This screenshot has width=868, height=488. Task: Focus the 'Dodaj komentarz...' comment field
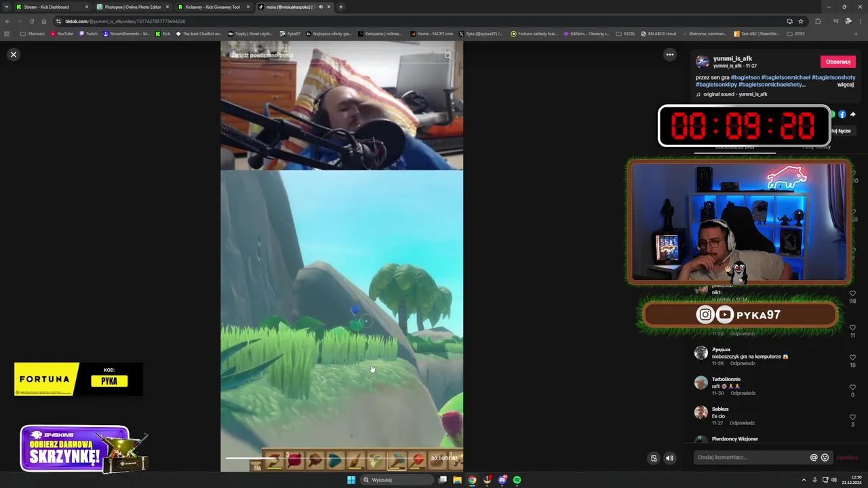tap(751, 457)
